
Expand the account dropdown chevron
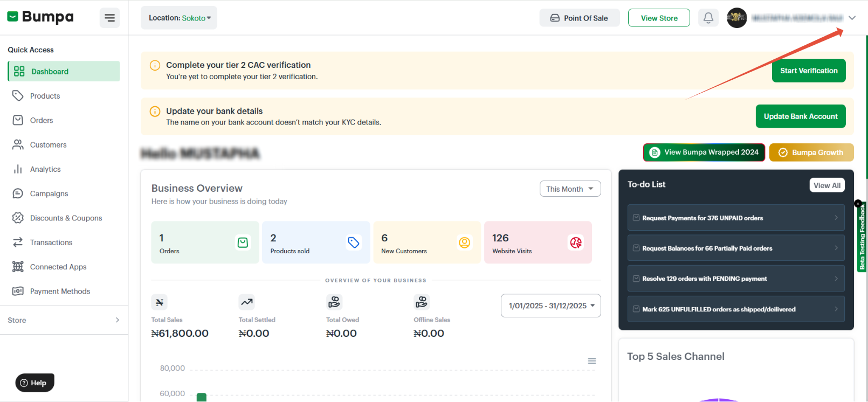[x=852, y=18]
